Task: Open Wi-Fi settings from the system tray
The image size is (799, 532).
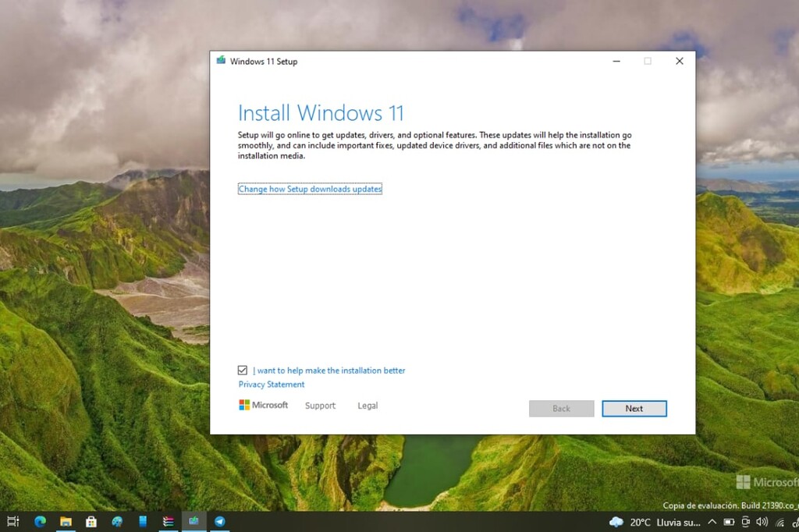Action: coord(779,521)
